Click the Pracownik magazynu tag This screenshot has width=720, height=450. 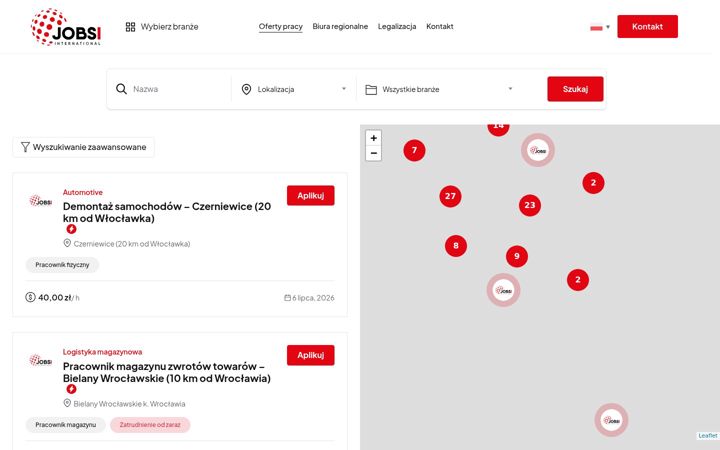tap(66, 425)
